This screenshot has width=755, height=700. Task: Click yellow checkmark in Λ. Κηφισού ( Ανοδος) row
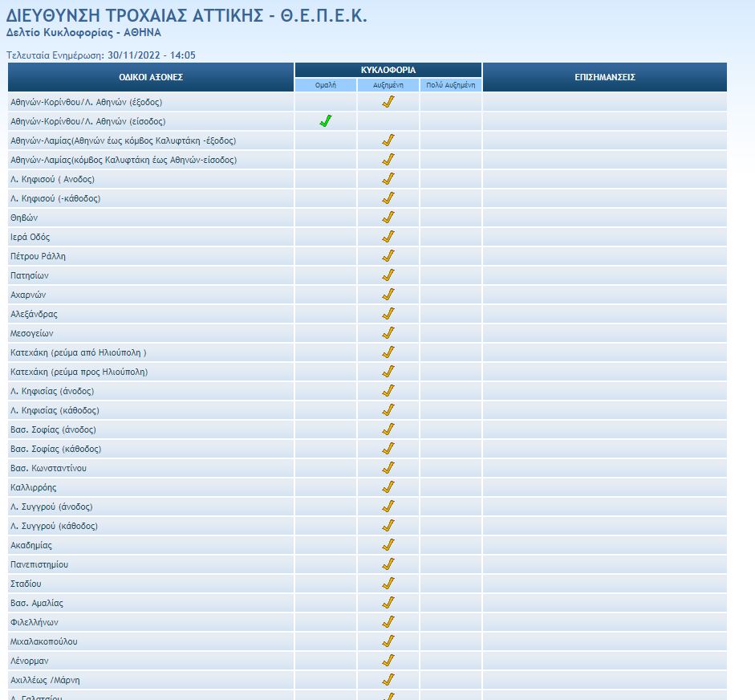388,179
